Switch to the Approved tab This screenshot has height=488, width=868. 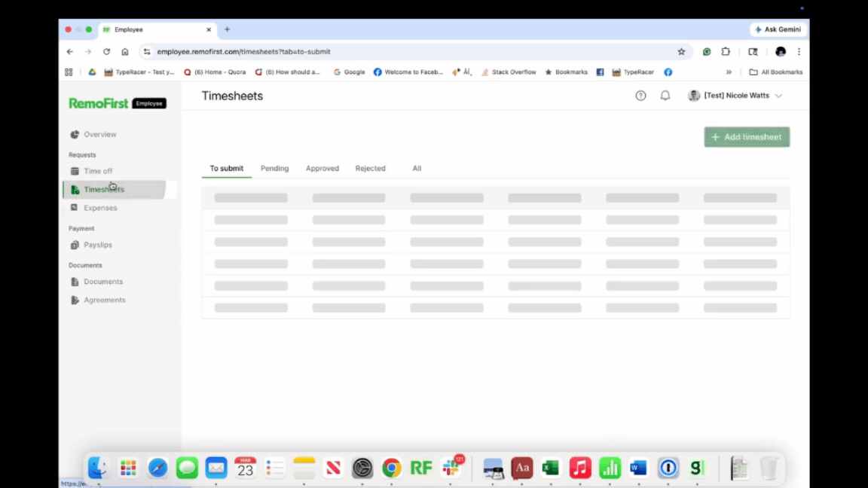[322, 168]
